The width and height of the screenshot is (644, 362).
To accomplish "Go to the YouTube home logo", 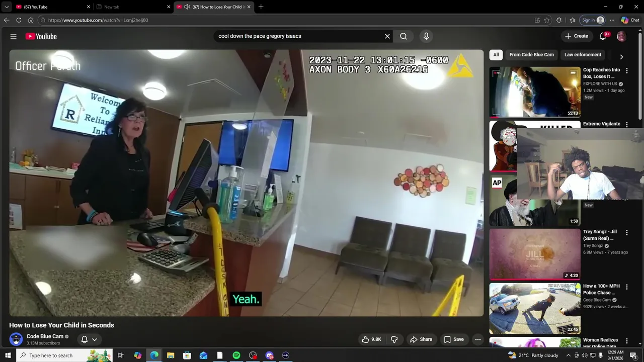I will pos(41,36).
